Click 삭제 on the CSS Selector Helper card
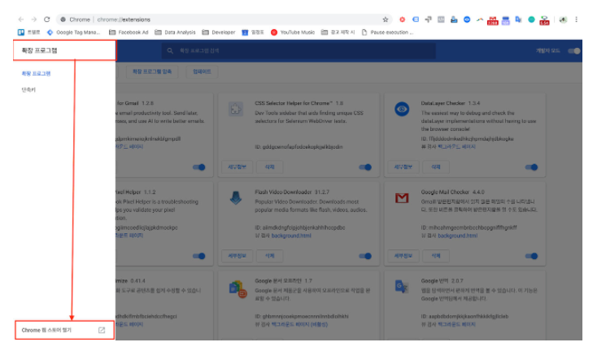606x364 pixels. coord(270,167)
